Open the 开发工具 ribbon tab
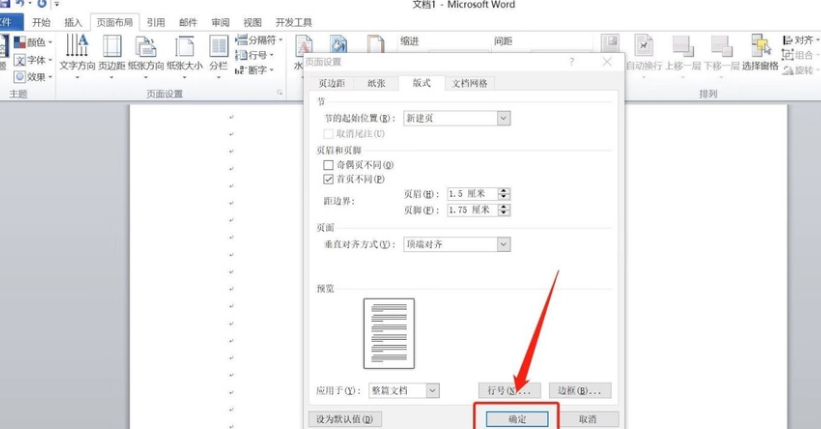Viewport: 821px width, 429px height. click(294, 23)
